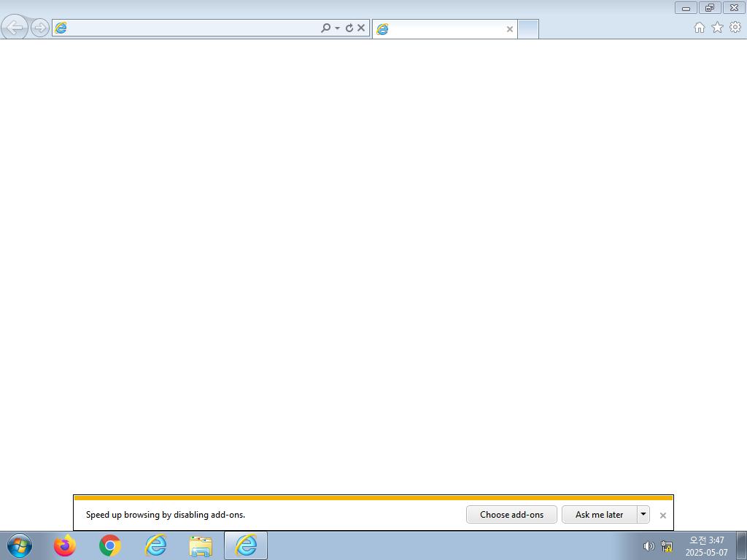Go back using the Back arrow button

(15, 27)
